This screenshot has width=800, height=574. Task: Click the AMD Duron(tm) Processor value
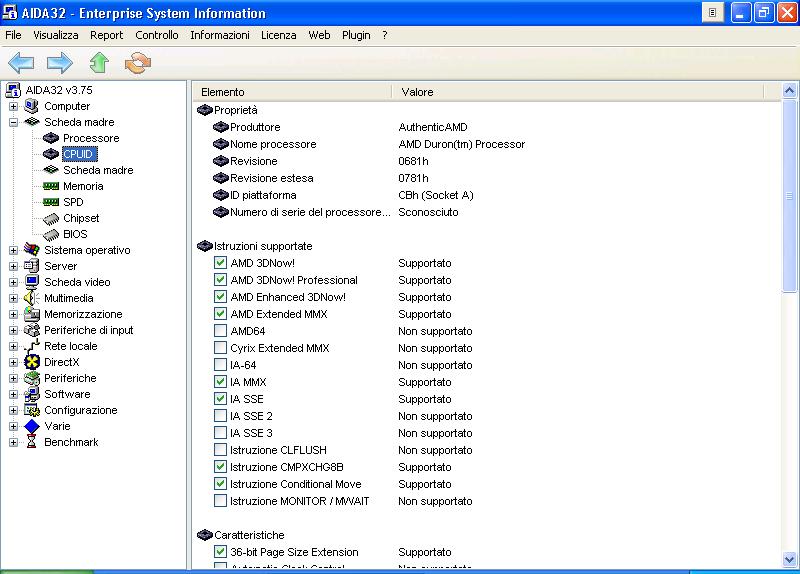click(461, 144)
